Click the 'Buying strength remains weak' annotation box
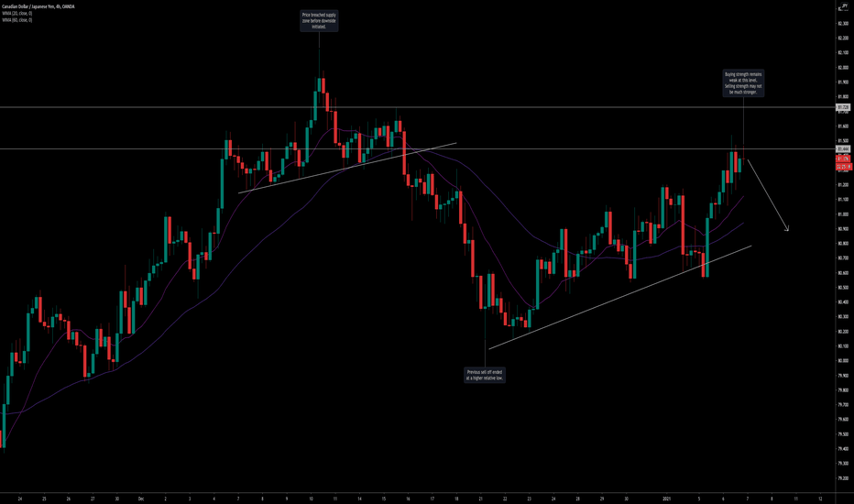854x504 pixels. (x=743, y=82)
